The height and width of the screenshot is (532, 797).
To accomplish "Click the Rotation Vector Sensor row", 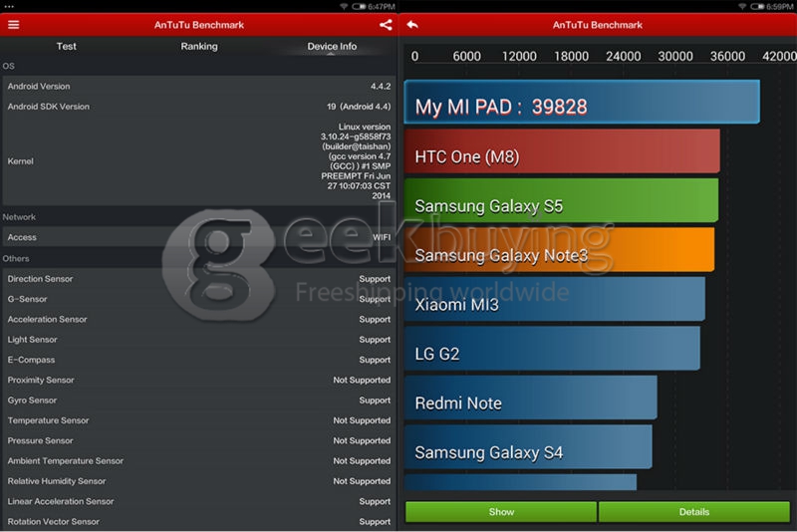I will [x=198, y=522].
